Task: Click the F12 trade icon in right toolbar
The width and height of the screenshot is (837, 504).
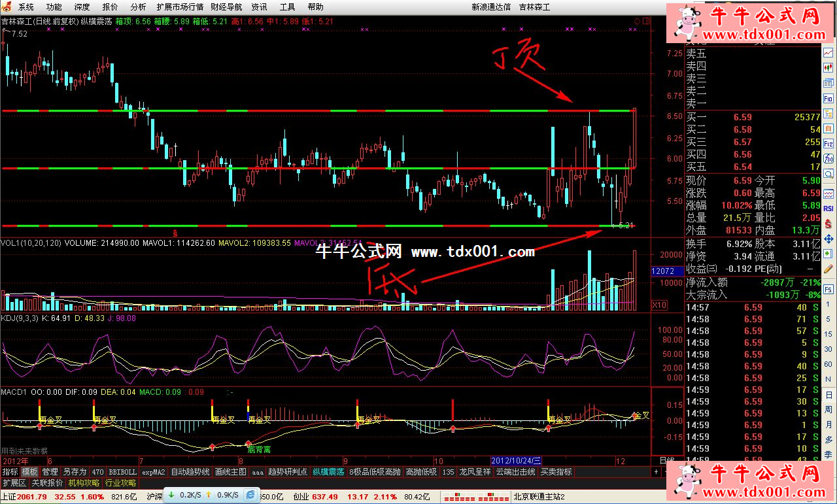Action: click(x=828, y=144)
